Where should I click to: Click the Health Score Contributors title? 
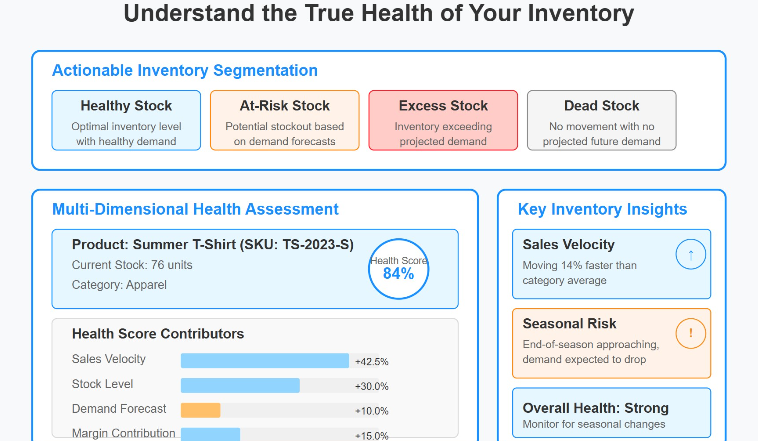pyautogui.click(x=158, y=334)
